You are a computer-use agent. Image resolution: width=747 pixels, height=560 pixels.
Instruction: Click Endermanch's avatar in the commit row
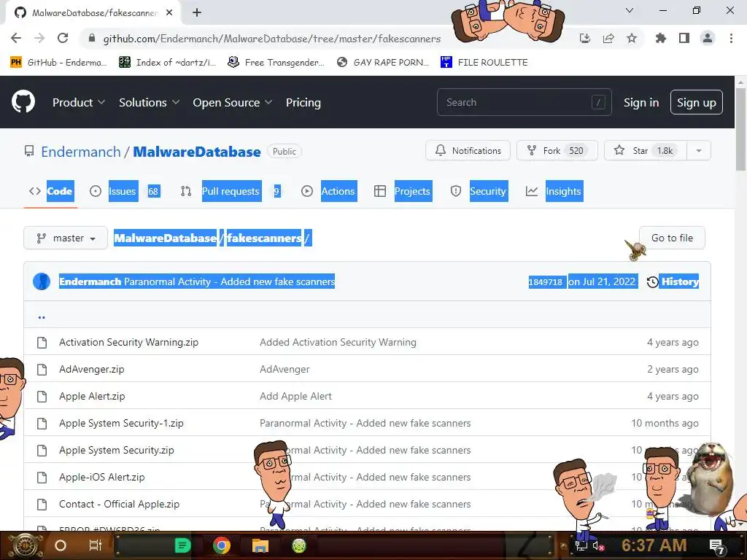(42, 281)
